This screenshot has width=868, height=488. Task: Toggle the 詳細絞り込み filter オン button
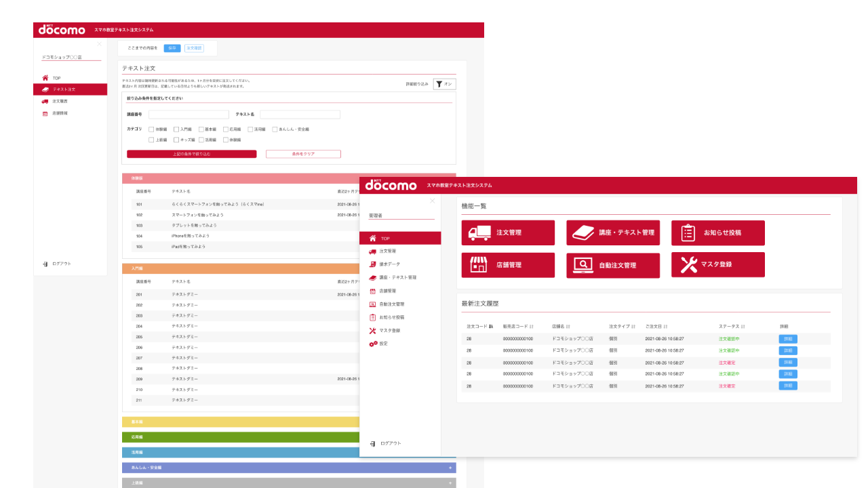(x=444, y=84)
